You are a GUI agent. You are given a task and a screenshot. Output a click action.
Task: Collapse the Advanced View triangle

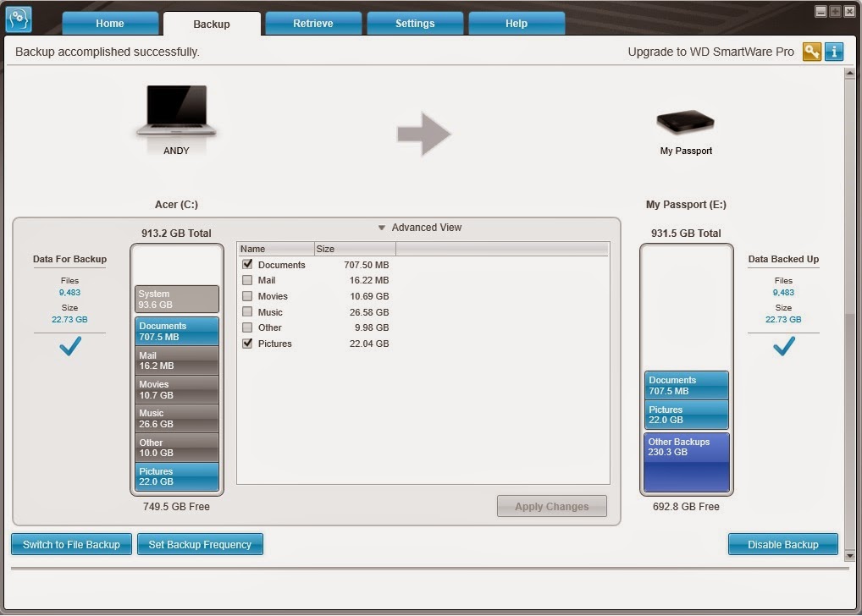tap(382, 228)
